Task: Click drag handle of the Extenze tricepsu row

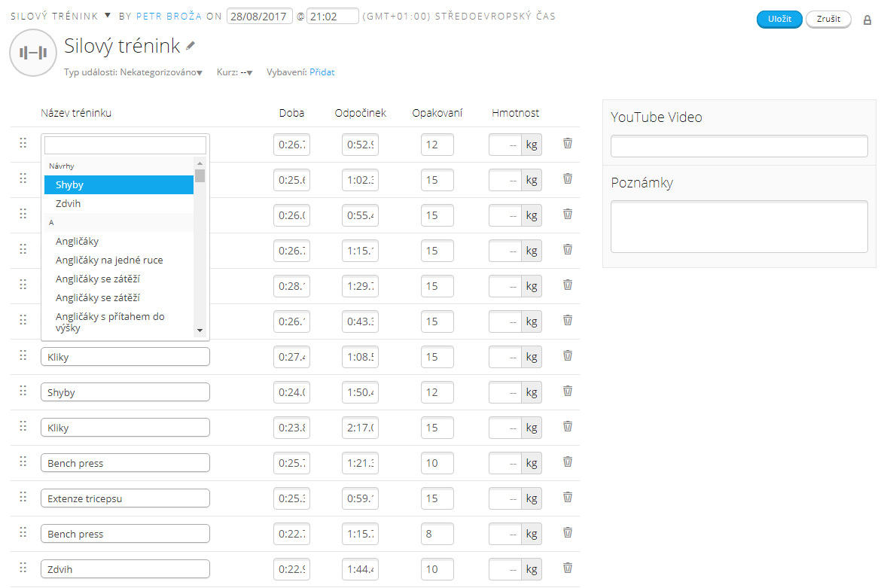Action: pyautogui.click(x=23, y=497)
